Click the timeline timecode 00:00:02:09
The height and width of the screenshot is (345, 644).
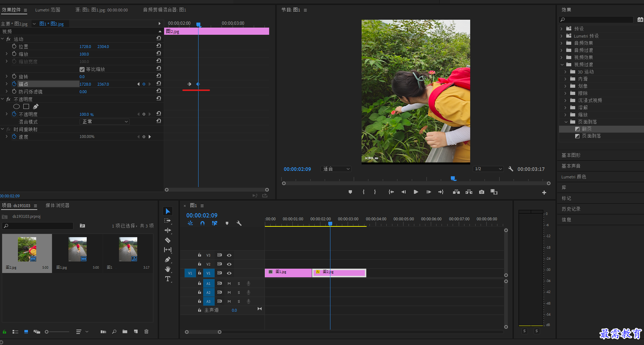202,215
